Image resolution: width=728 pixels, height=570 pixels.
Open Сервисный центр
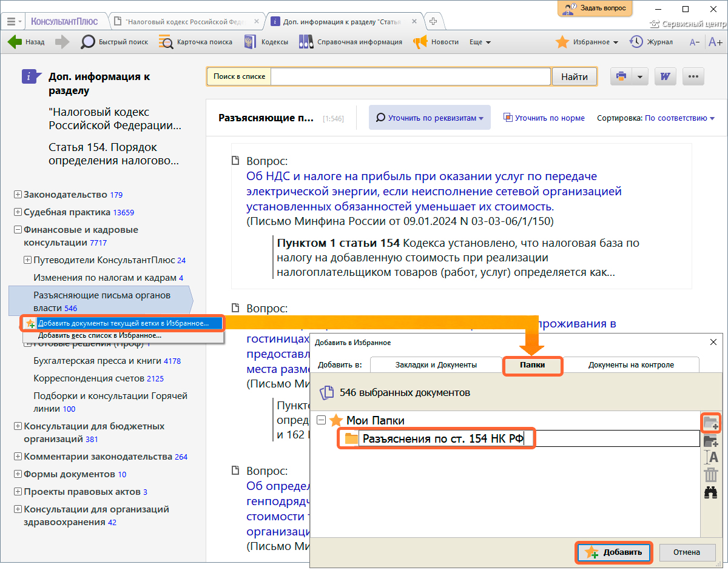pos(689,24)
